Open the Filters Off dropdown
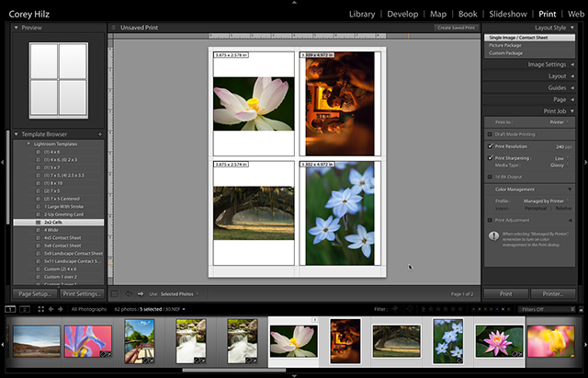This screenshot has width=588, height=378. pos(547,309)
